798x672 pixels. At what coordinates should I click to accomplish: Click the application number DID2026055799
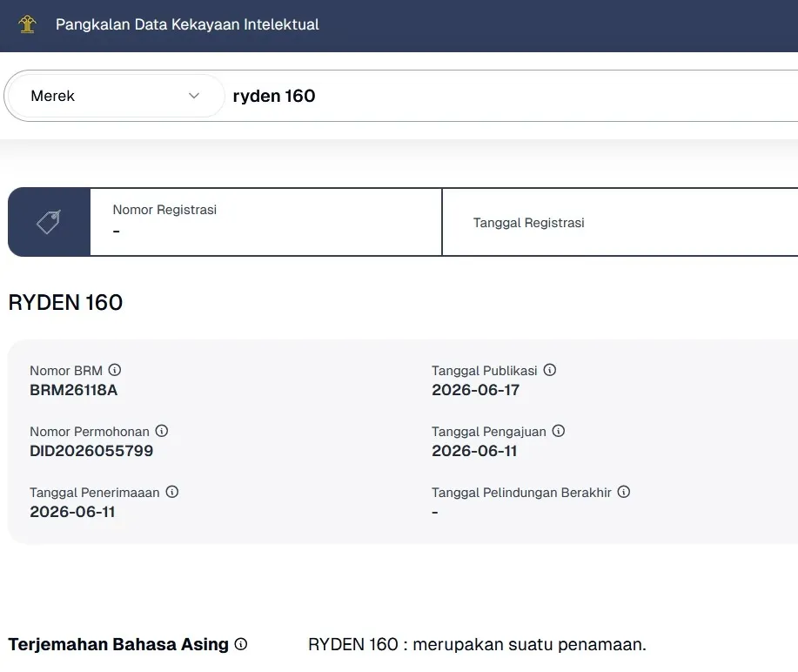pos(91,451)
